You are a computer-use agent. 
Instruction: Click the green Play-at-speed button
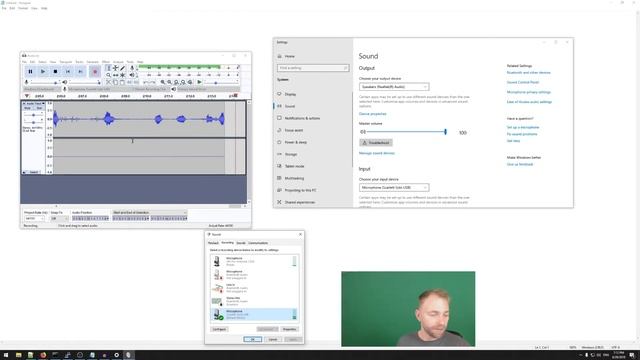coord(199,82)
